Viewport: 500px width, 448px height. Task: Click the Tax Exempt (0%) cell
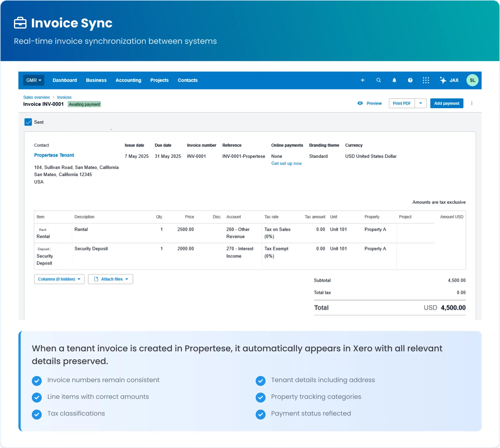coord(276,252)
